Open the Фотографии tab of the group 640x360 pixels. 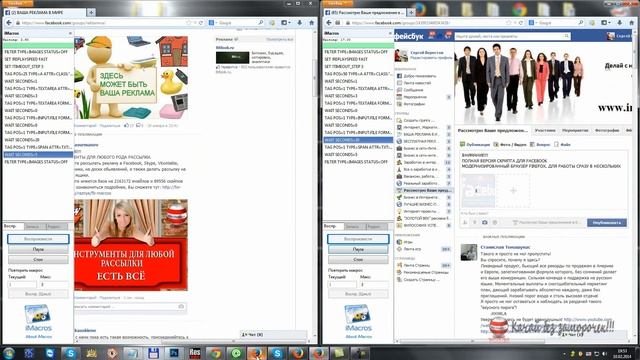pos(607,130)
